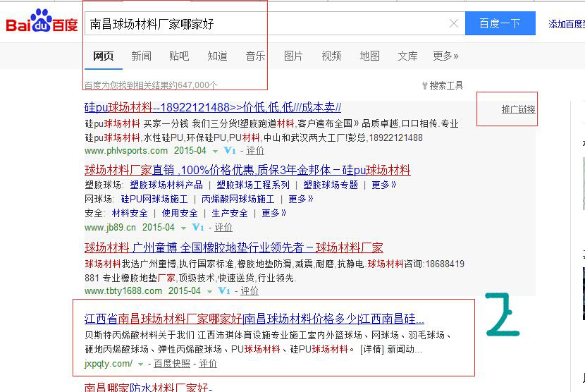
Task: Open www.jb89.cn green URL
Action: pos(111,227)
